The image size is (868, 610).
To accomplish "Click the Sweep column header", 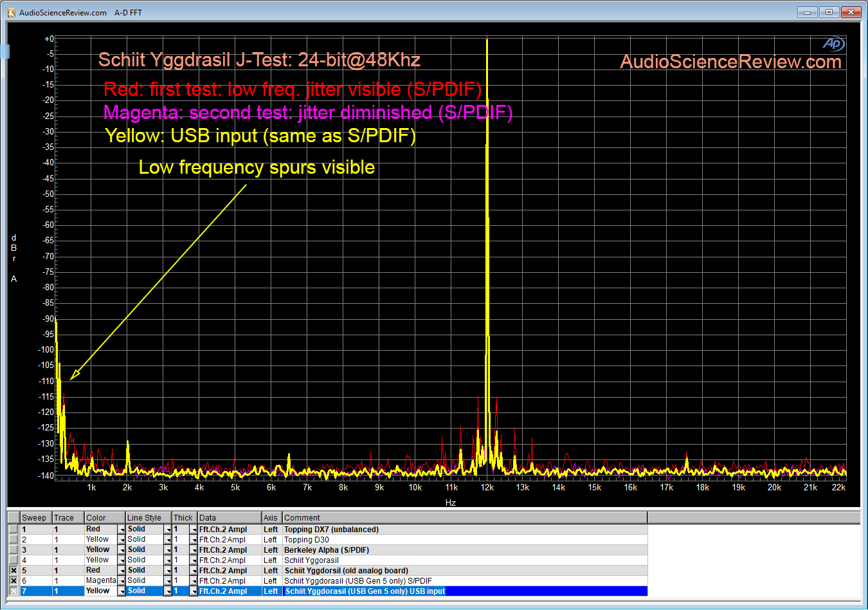I will (x=36, y=518).
